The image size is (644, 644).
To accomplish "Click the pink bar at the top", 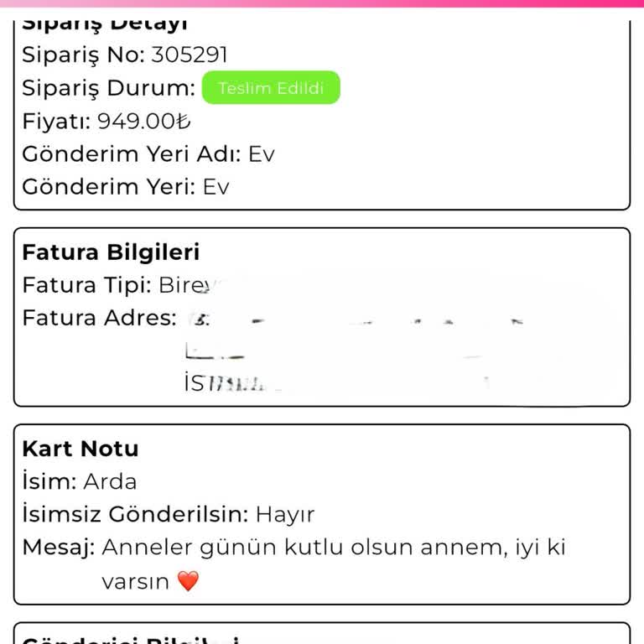I will point(322,3).
